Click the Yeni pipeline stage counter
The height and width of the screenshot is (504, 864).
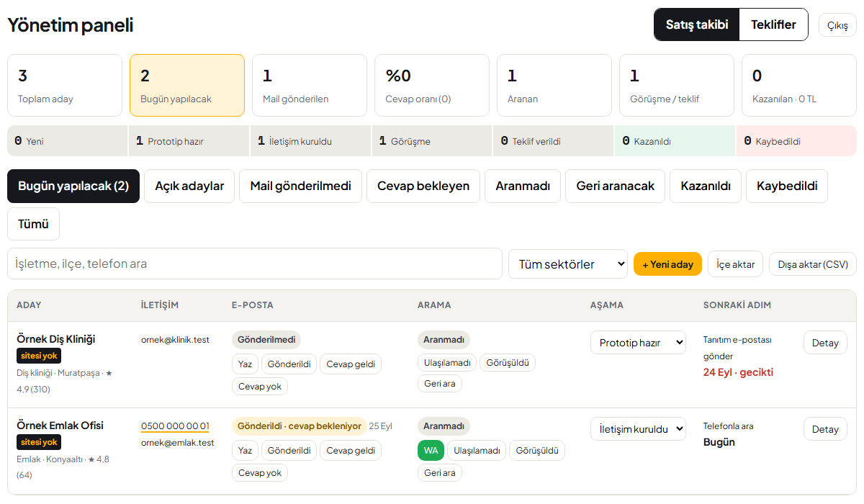pyautogui.click(x=68, y=141)
